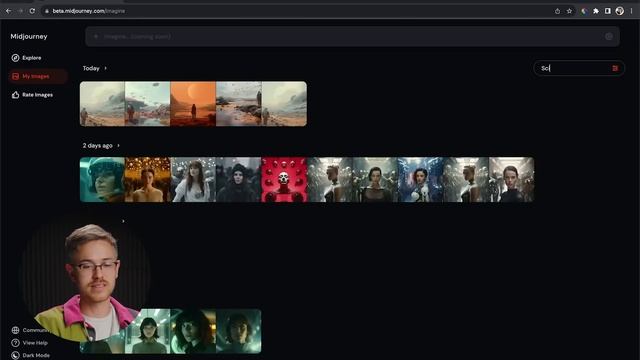This screenshot has height=360, width=640.
Task: Bookmark this page with the star icon
Action: click(x=569, y=11)
